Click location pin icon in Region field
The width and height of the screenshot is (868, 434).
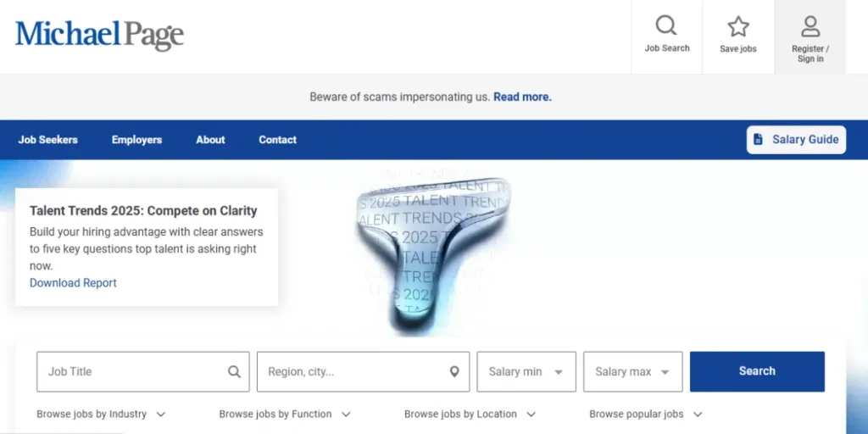coord(454,371)
